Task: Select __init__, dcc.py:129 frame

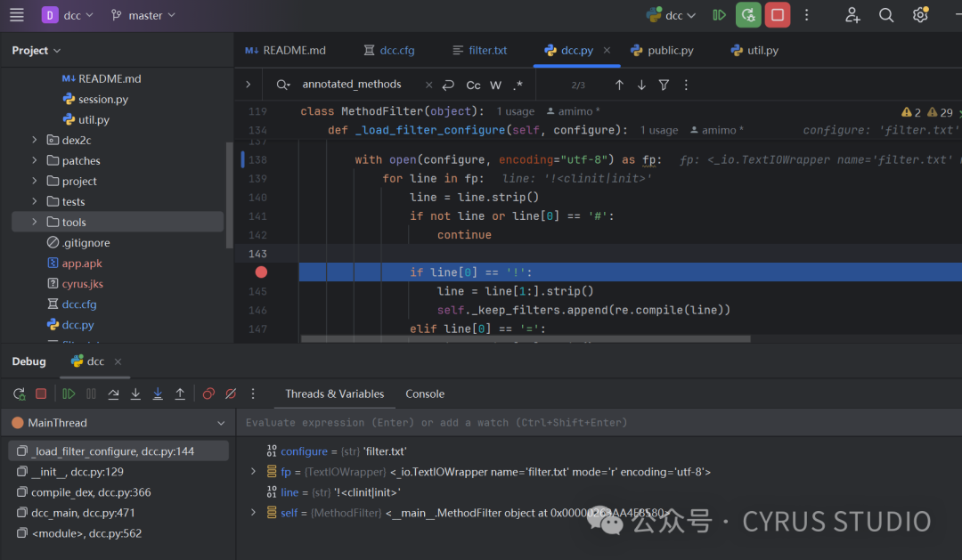Action: [118, 472]
